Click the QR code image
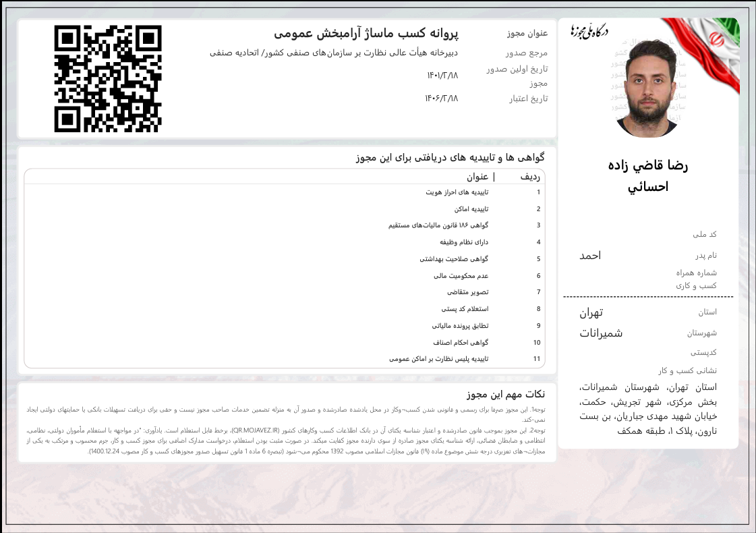Screen dimensions: 756x533 [x=107, y=79]
